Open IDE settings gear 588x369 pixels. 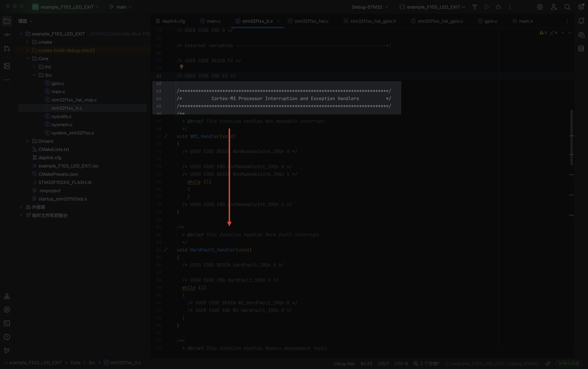tap(581, 7)
